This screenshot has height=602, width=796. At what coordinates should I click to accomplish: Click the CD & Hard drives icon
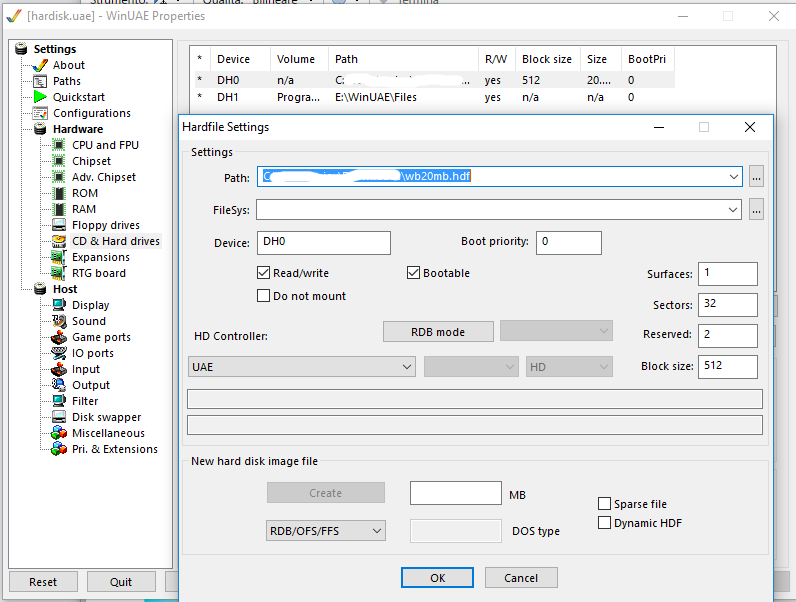[x=59, y=241]
